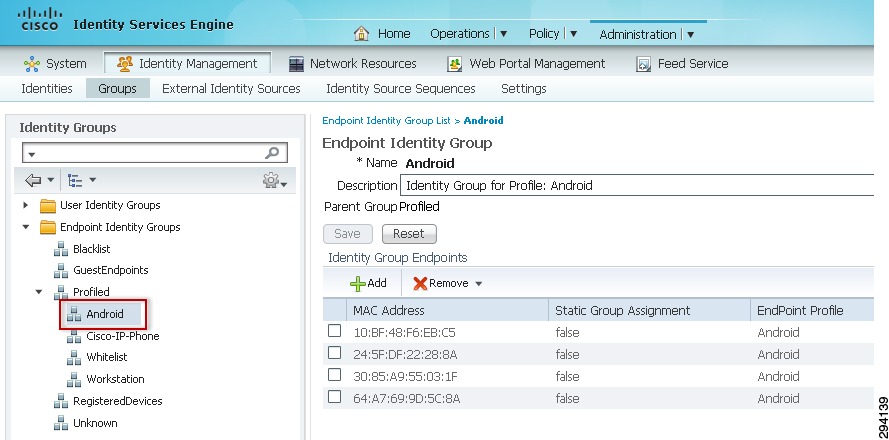The image size is (889, 440).
Task: Open the External Identity Sources sub-tab
Action: tap(231, 88)
